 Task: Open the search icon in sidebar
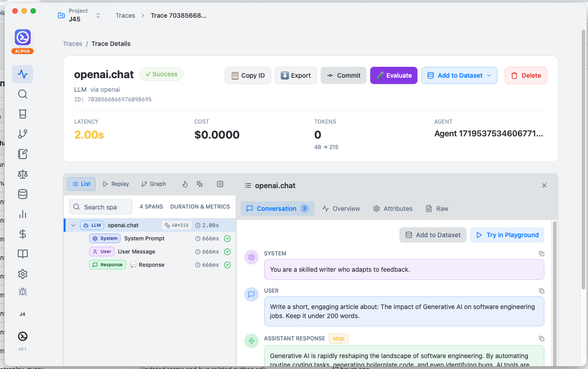click(x=23, y=94)
